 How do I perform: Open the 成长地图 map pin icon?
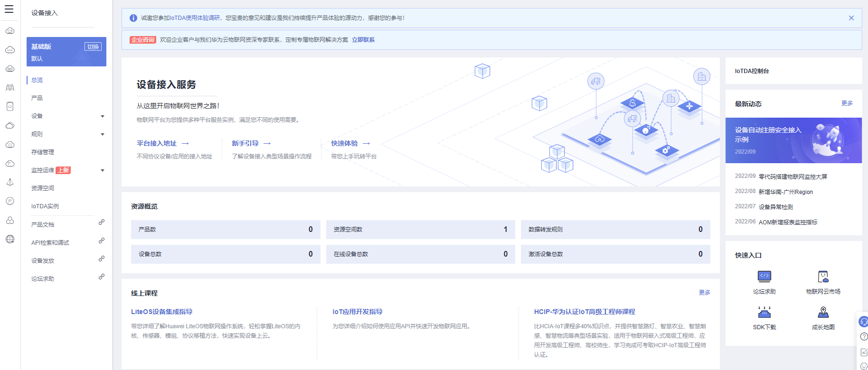pyautogui.click(x=823, y=312)
